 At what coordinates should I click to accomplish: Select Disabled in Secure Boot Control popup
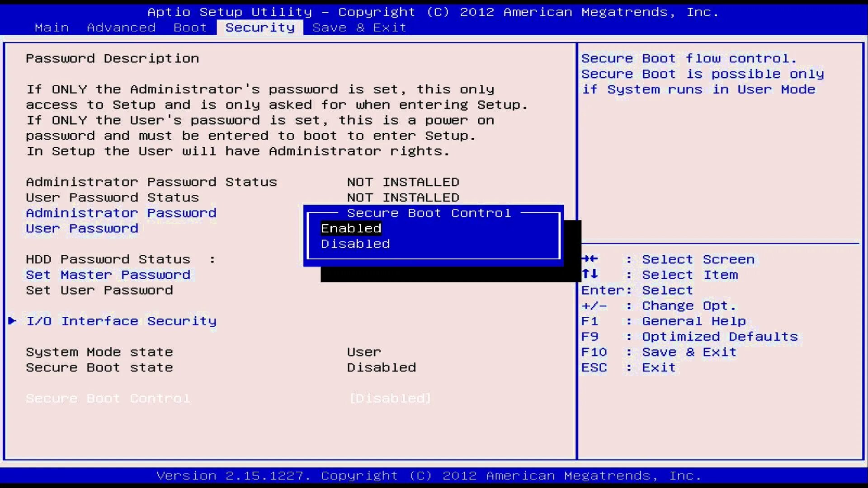click(355, 244)
